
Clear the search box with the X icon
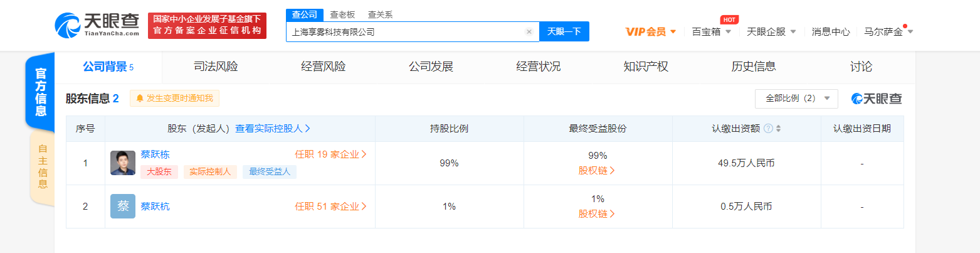tap(529, 31)
